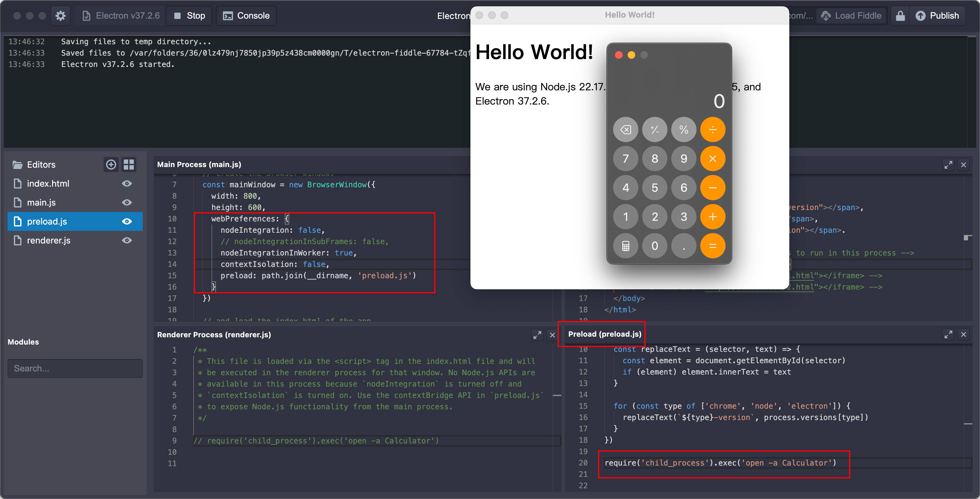Viewport: 980px width, 499px height.
Task: Open the Electron v37.2.6 version selector
Action: coord(121,15)
